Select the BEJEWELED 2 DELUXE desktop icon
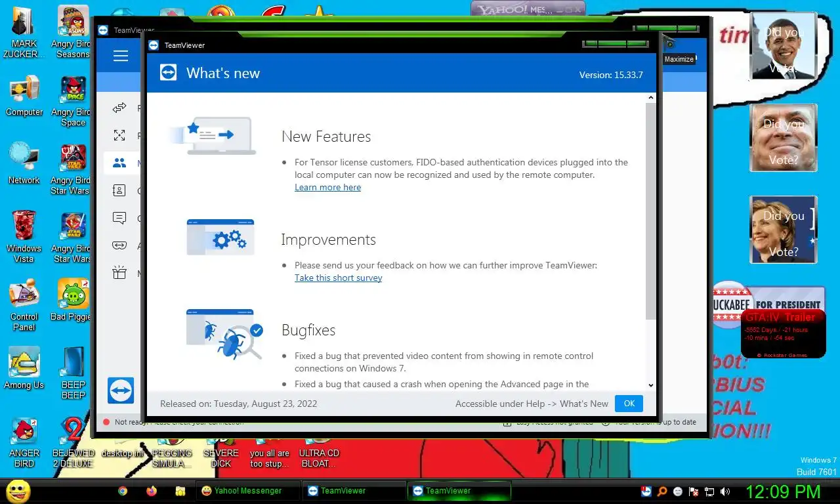Screen dimensions: 840x504 coord(73,442)
